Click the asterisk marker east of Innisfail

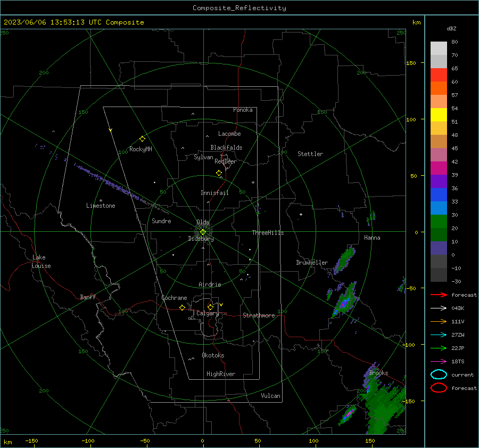[x=253, y=183]
